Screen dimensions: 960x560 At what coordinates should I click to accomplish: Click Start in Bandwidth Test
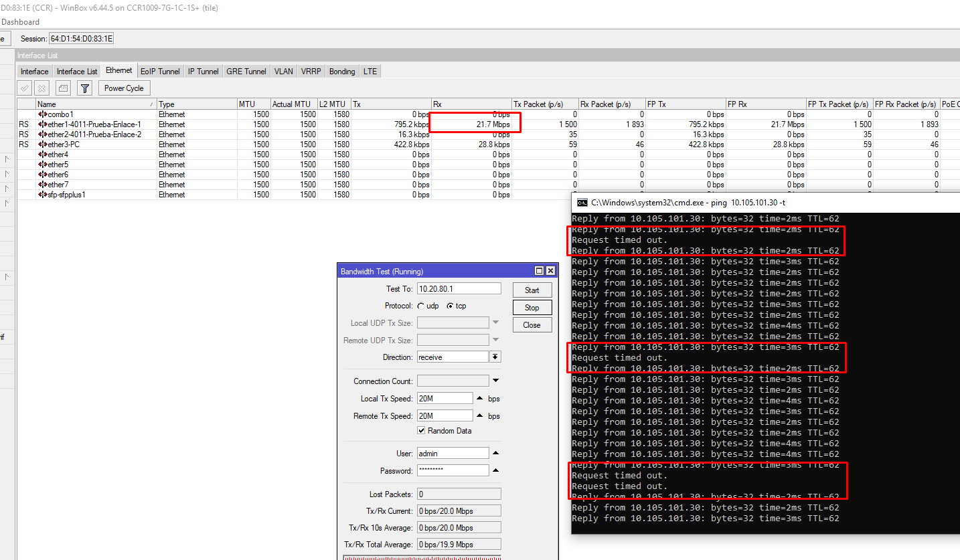point(532,290)
